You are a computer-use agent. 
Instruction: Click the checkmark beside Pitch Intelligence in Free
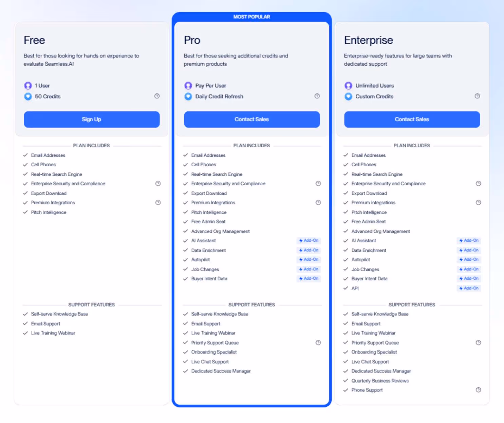tap(25, 212)
